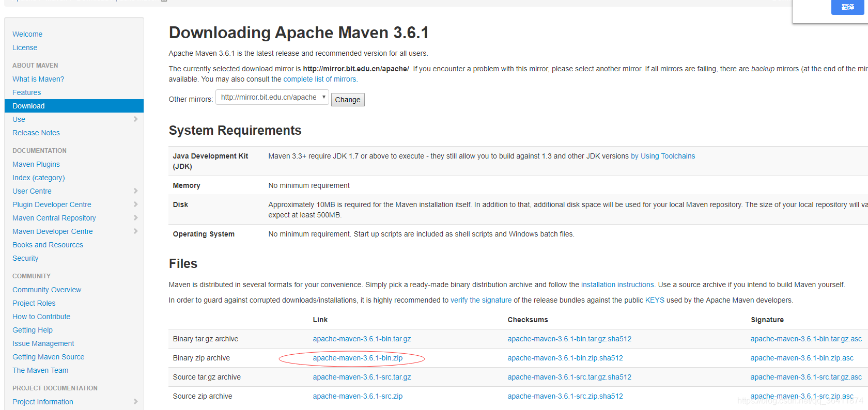Click the Checksums column header

(x=528, y=320)
